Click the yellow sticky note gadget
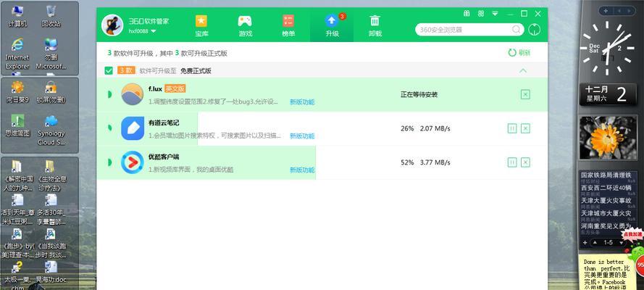Screen dimensions: 644x290 point(607,273)
